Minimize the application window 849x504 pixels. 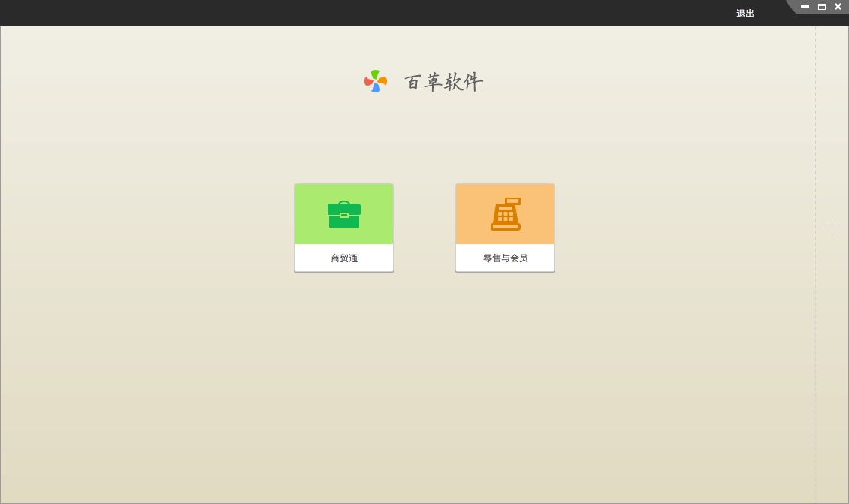point(805,7)
